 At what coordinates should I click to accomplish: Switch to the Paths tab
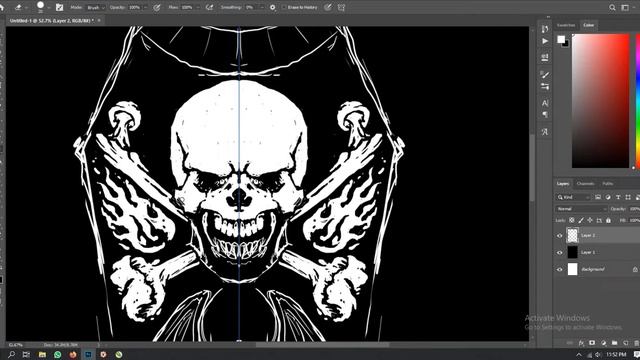coord(608,184)
